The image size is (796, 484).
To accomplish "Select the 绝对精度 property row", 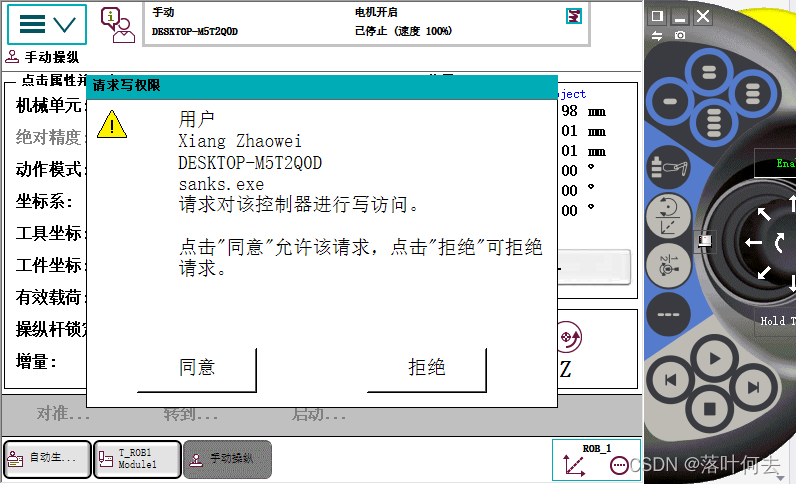I will [x=48, y=137].
